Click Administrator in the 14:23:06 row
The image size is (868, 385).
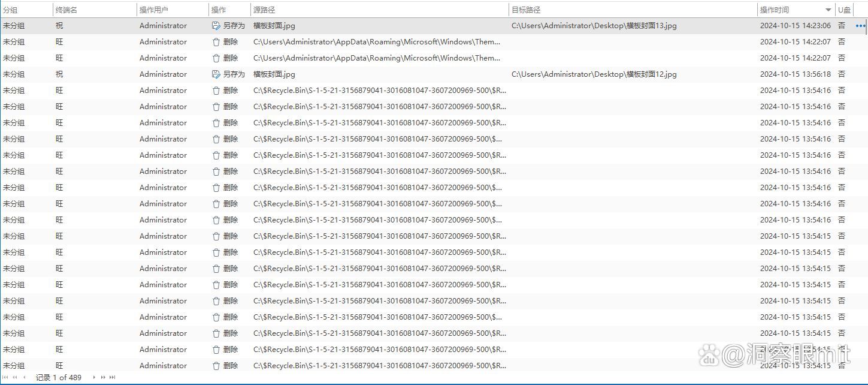(x=163, y=26)
